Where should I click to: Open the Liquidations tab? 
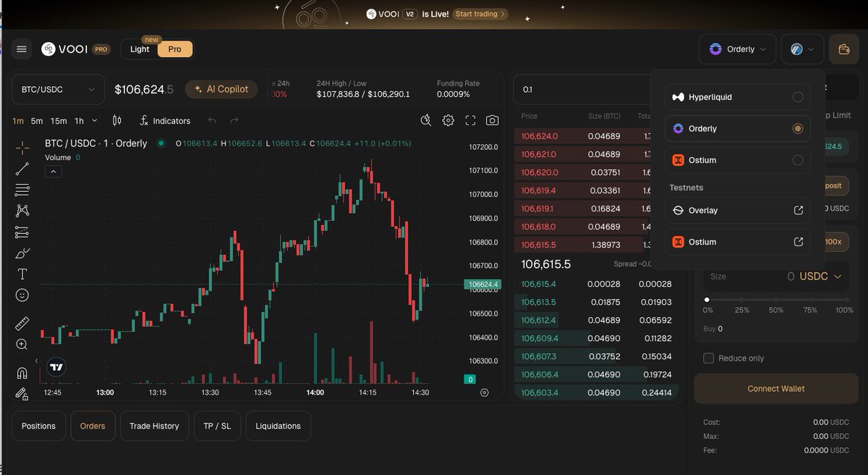click(x=278, y=426)
